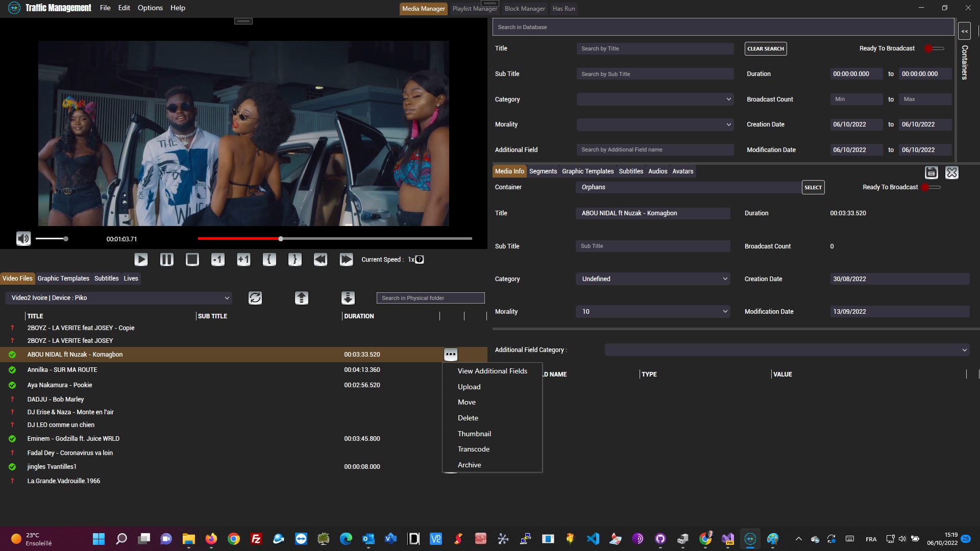Open the three-dots menu on Komagbon row
This screenshot has height=551, width=980.
(451, 355)
